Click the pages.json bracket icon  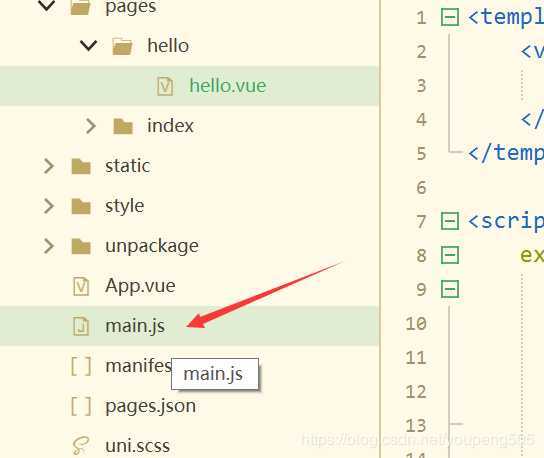click(81, 406)
